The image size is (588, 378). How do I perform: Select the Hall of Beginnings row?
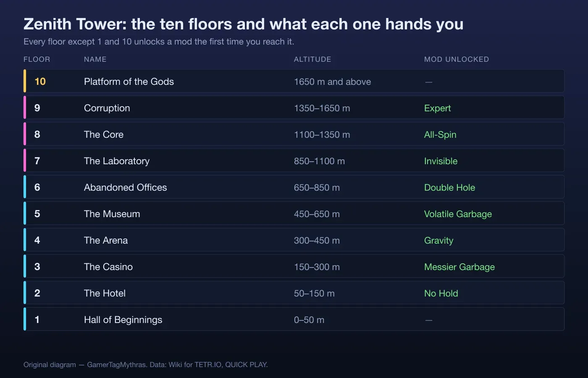pos(294,319)
